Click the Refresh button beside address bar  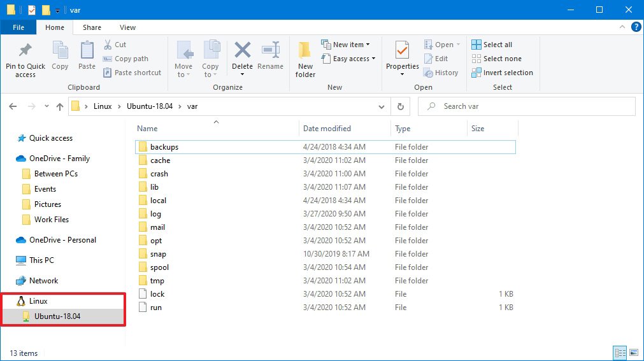(x=400, y=106)
